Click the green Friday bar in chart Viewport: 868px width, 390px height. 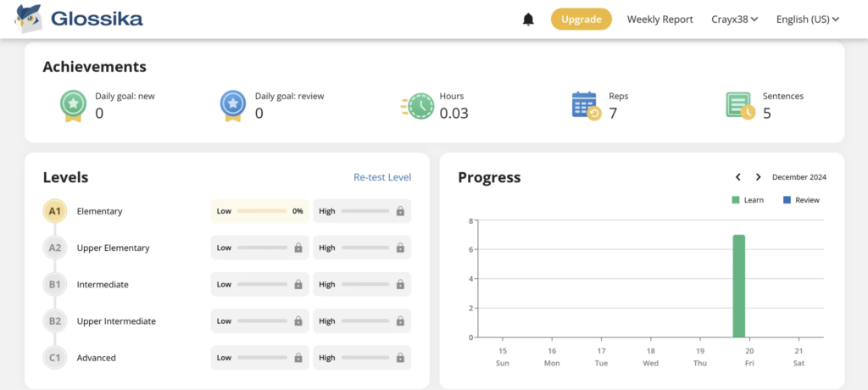739,286
